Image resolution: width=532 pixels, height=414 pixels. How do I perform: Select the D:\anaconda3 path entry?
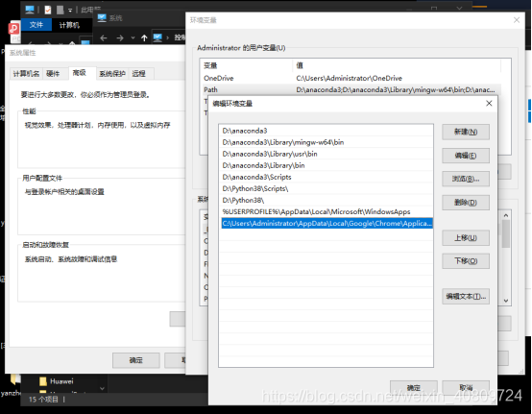[326, 131]
